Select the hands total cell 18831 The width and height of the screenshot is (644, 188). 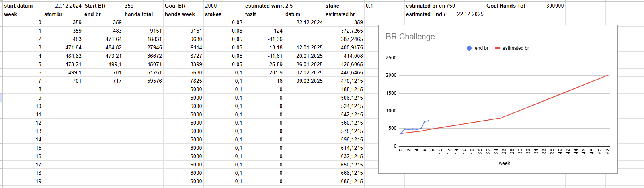[x=143, y=39]
